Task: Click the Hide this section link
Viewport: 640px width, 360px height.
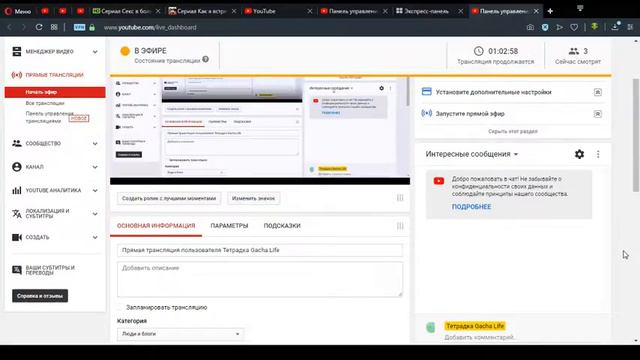Action: tap(513, 131)
